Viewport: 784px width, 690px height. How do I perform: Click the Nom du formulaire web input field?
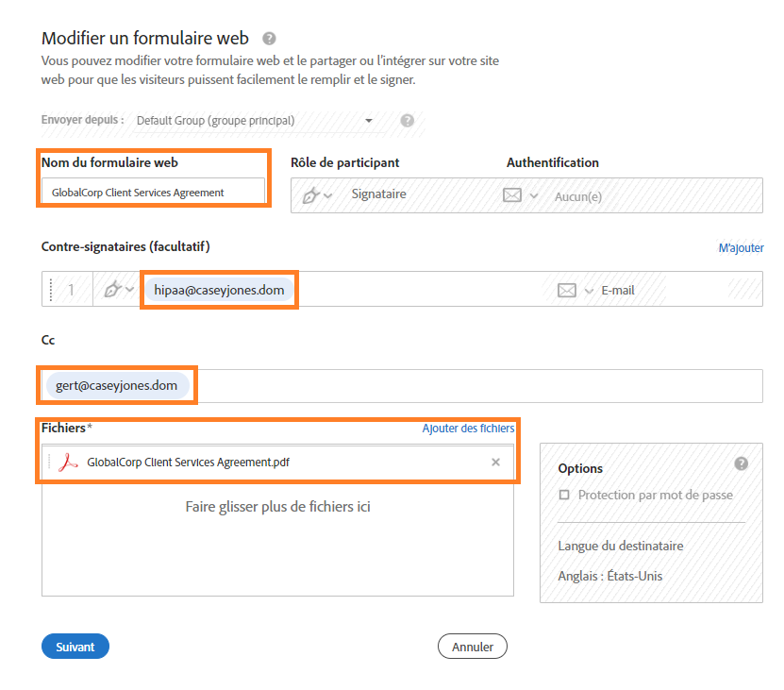tap(153, 191)
